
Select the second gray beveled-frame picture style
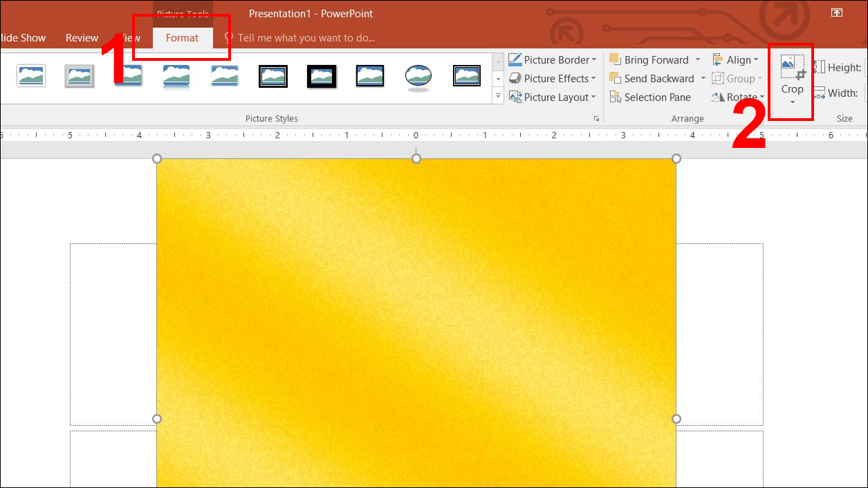click(x=80, y=76)
